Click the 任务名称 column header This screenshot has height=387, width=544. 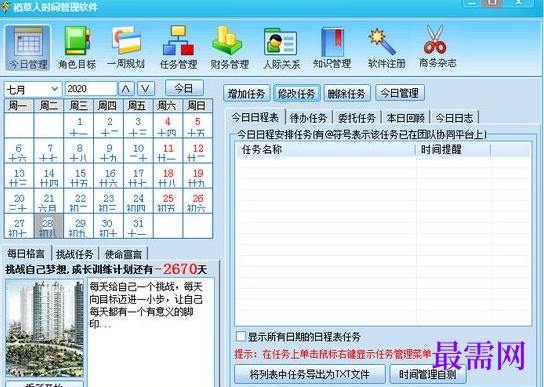(325, 150)
